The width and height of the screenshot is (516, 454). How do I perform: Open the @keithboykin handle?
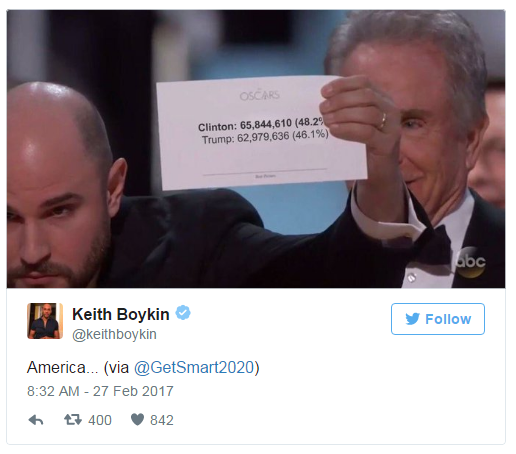pyautogui.click(x=114, y=334)
